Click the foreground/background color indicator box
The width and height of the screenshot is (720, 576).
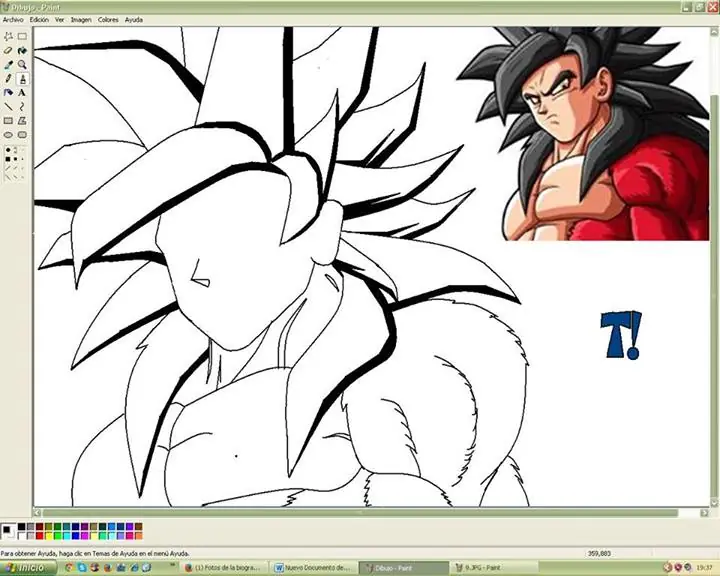(x=8, y=531)
